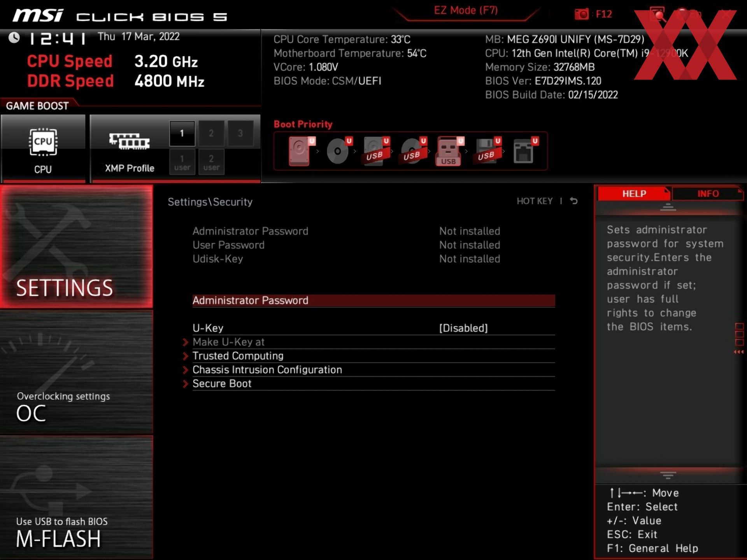Select the network boot device icon
The image size is (747, 560).
point(525,151)
